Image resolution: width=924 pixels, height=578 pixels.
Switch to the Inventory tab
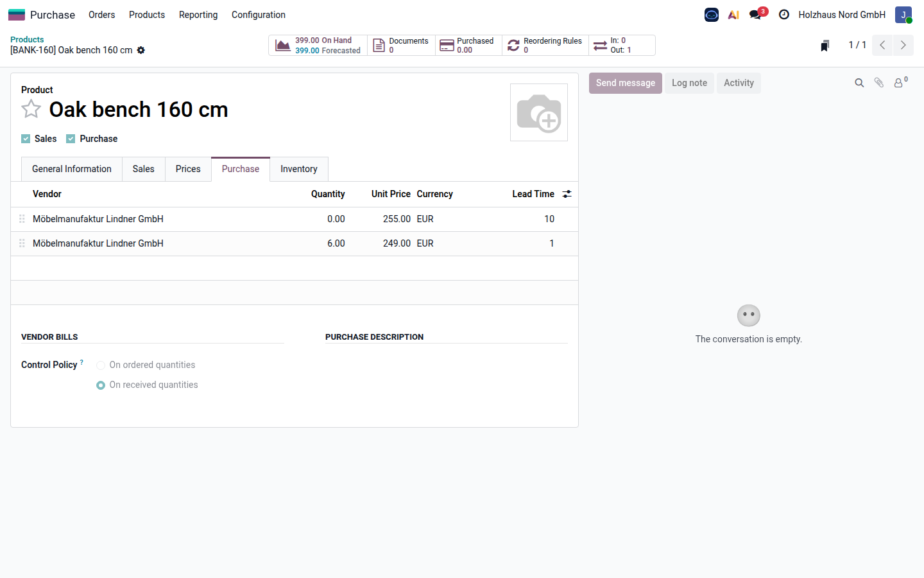pyautogui.click(x=299, y=169)
